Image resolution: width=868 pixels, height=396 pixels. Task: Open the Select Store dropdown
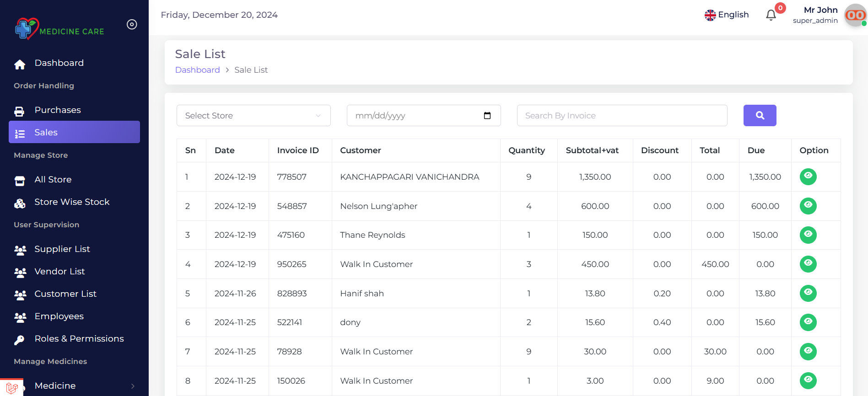coord(253,116)
